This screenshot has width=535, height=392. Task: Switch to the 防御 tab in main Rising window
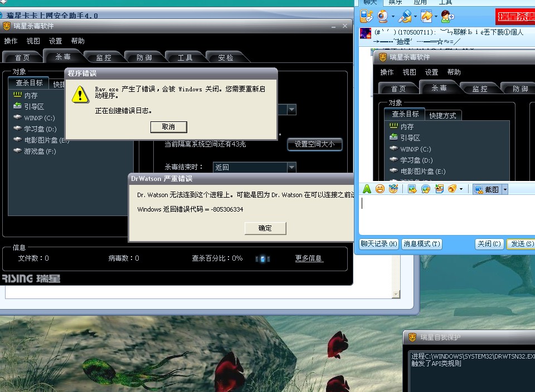pos(144,57)
